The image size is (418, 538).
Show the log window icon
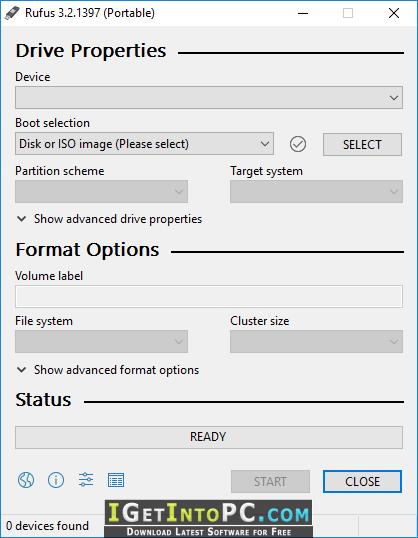[116, 480]
